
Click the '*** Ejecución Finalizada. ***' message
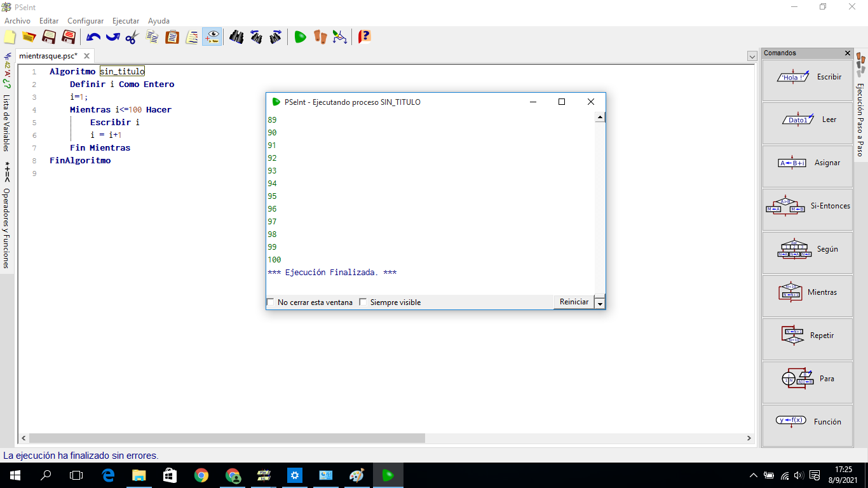332,272
